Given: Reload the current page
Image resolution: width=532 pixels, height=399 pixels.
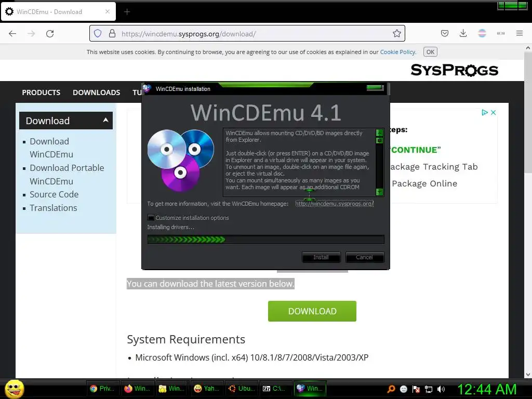Looking at the screenshot, I should [x=50, y=34].
